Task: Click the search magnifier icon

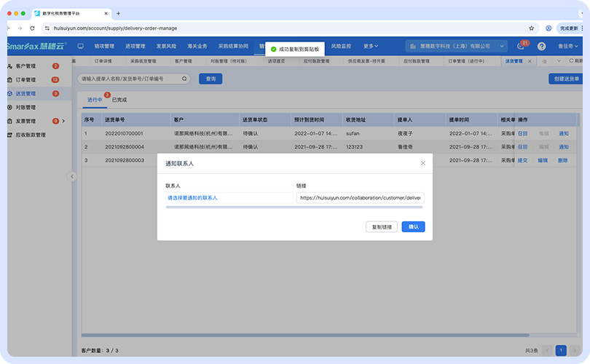Action: tap(184, 79)
